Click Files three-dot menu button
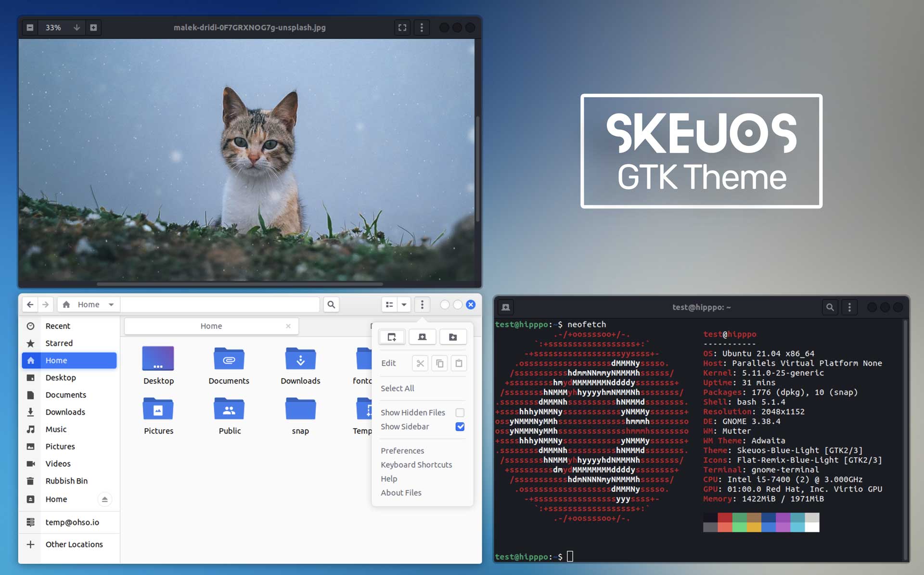The image size is (924, 575). tap(422, 305)
